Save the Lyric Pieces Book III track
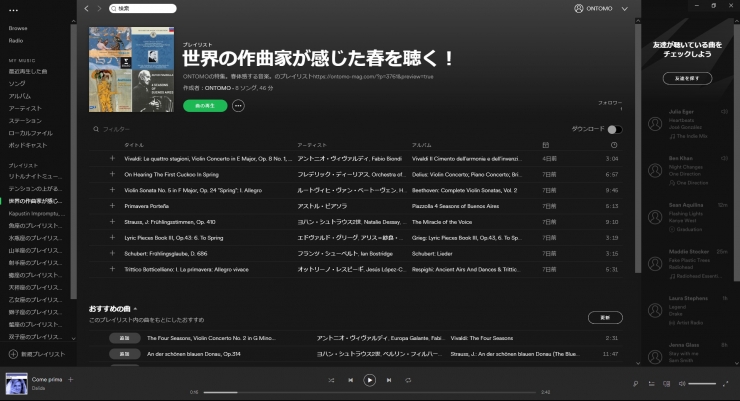Screen dimensions: 740x401 (x=112, y=237)
